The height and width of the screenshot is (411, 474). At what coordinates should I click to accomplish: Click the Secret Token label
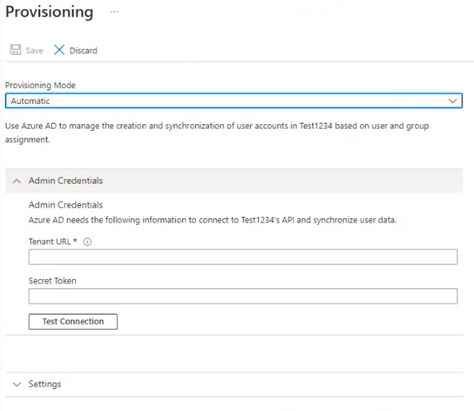coord(52,281)
